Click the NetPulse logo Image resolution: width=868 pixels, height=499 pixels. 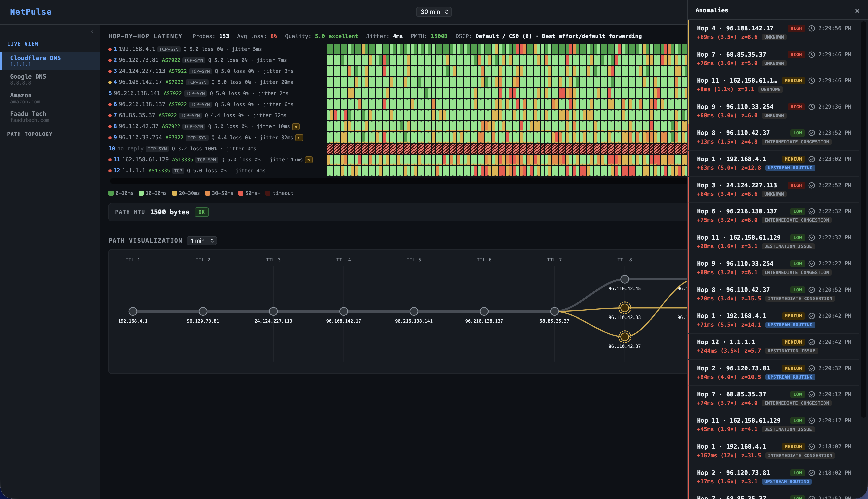pos(31,12)
